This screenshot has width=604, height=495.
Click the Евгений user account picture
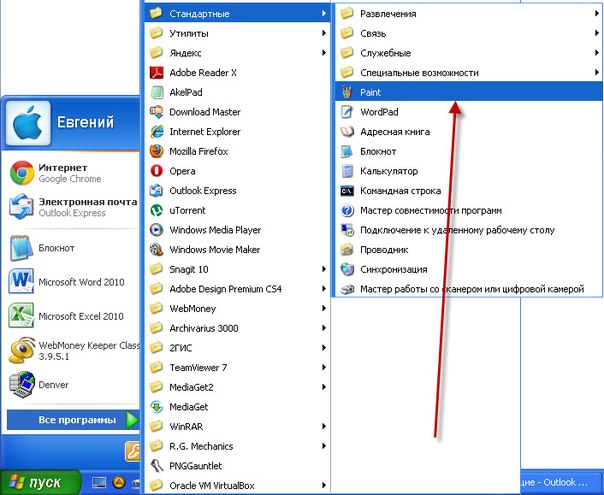click(x=28, y=123)
